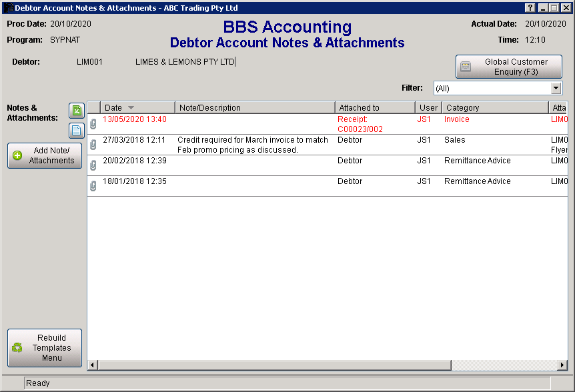The height and width of the screenshot is (392, 575).
Task: Click the green Excel export icon
Action: 77,111
